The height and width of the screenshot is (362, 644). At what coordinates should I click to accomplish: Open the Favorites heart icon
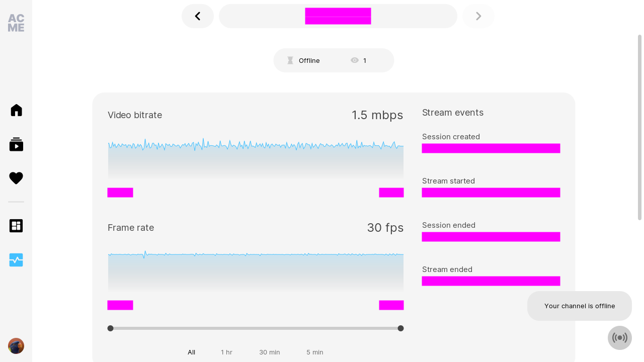[16, 178]
